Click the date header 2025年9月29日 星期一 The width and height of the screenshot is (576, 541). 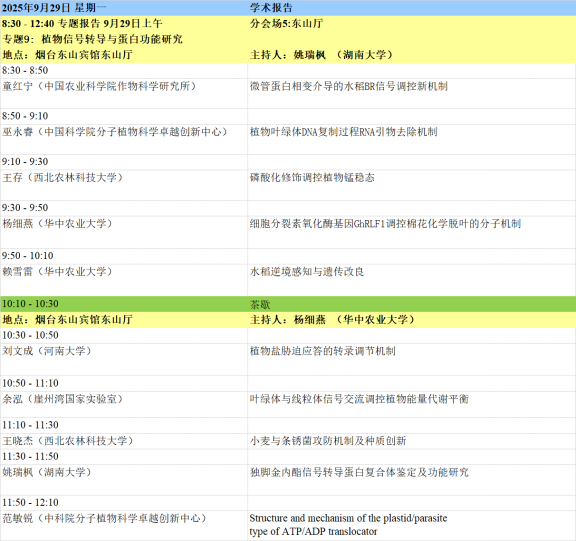point(124,8)
